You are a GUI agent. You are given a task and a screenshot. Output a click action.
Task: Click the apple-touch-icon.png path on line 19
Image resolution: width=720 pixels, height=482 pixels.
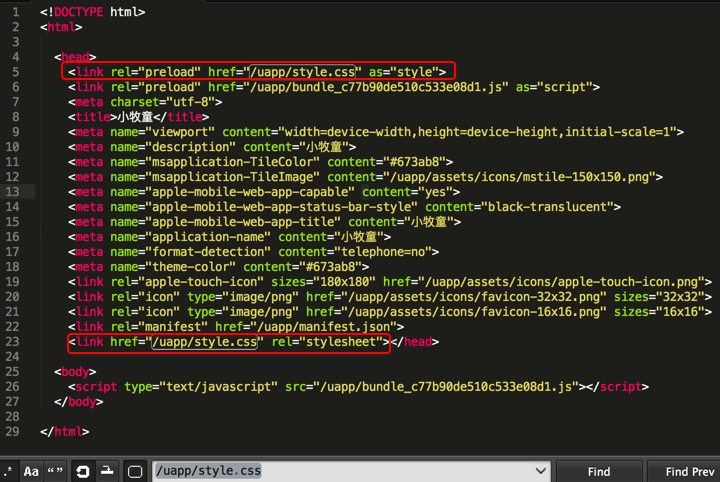(x=564, y=282)
